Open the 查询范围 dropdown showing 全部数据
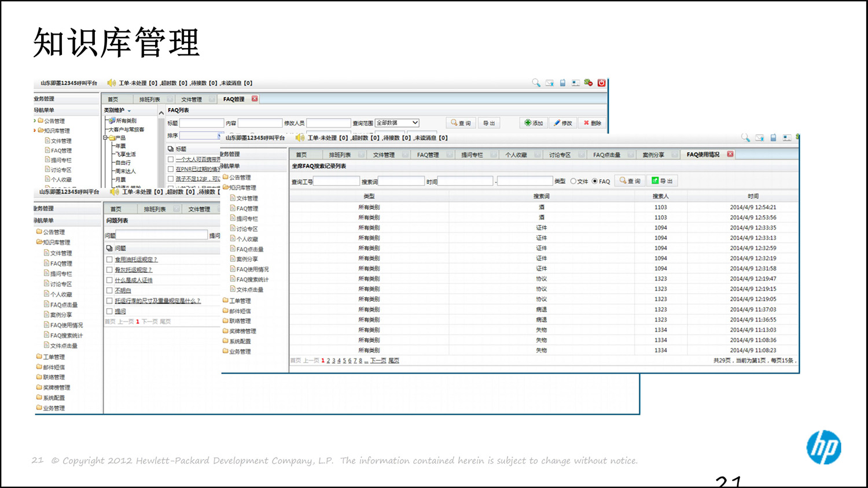The height and width of the screenshot is (488, 868). [x=397, y=123]
